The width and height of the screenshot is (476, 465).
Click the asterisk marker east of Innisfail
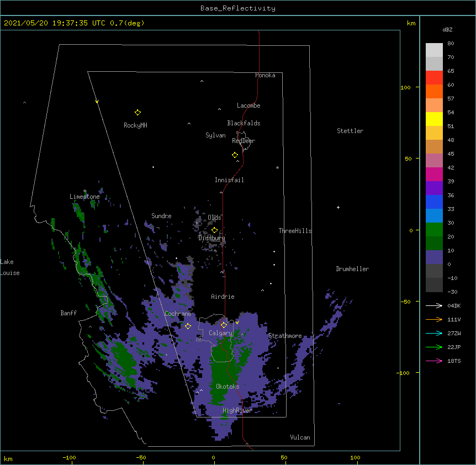tap(277, 167)
